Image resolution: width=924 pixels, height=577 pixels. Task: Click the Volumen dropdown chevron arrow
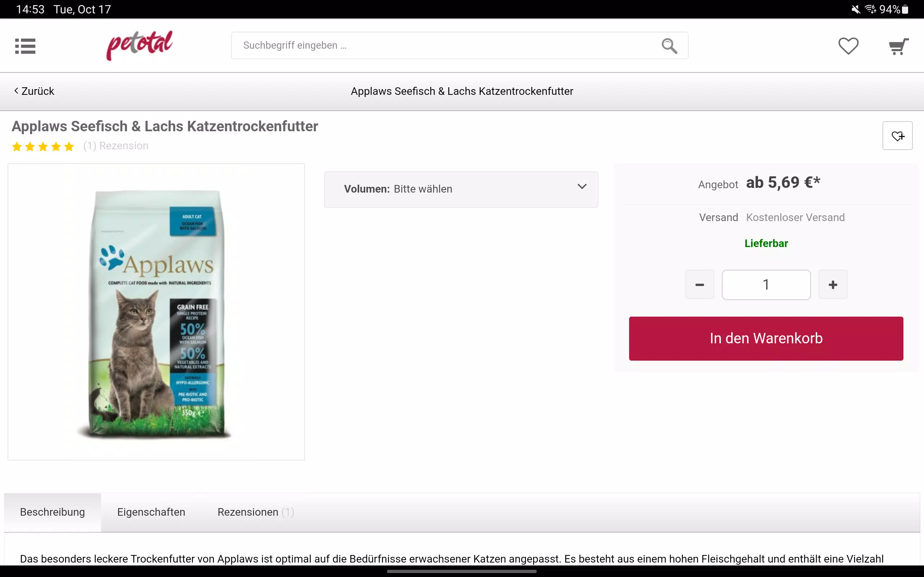[x=581, y=186]
